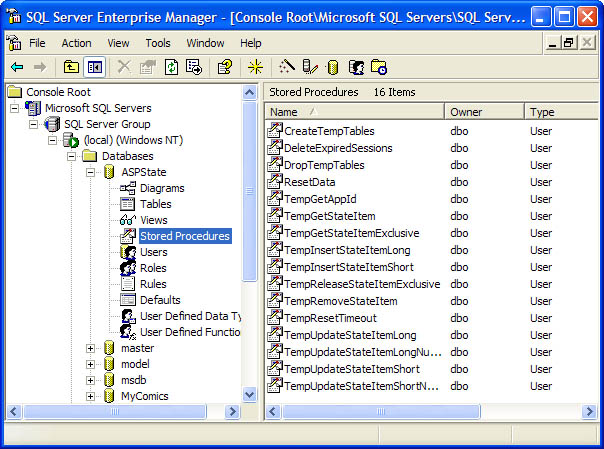Sort by the Name column header
This screenshot has height=449, width=604.
[x=355, y=112]
